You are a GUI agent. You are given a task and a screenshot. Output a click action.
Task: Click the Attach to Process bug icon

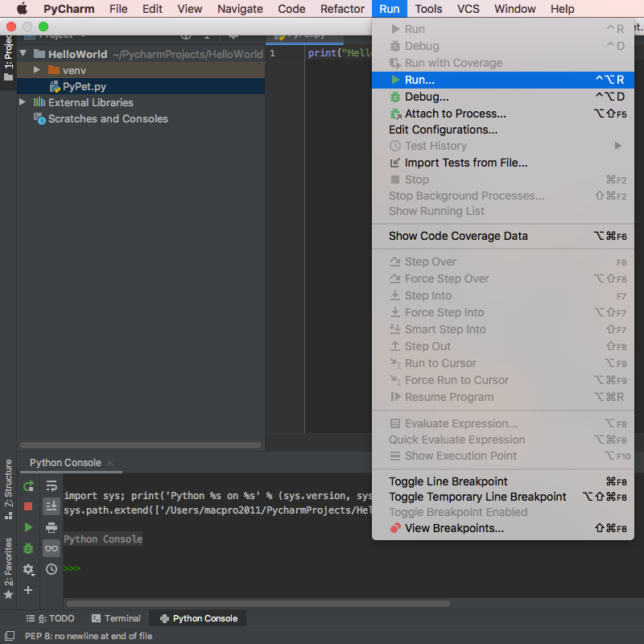pyautogui.click(x=395, y=114)
